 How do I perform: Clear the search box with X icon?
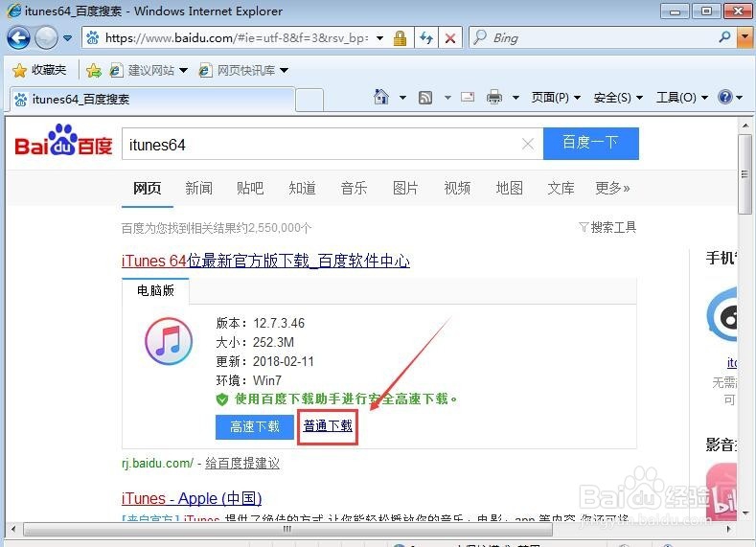pyautogui.click(x=528, y=144)
